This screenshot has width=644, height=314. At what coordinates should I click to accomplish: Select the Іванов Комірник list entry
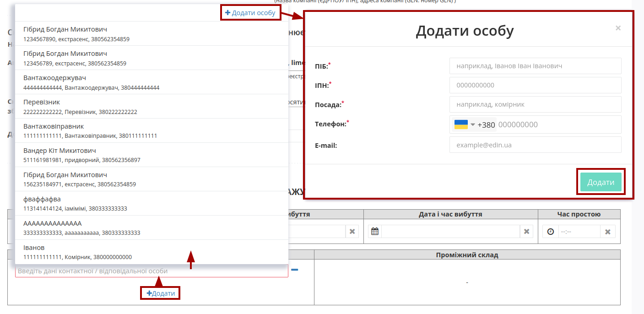click(152, 252)
